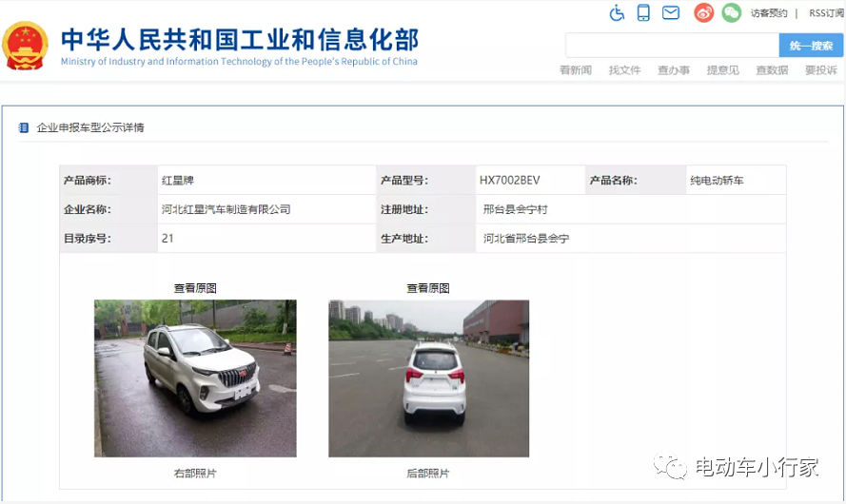The image size is (846, 504).
Task: Select the catalog number 21
Action: [167, 239]
